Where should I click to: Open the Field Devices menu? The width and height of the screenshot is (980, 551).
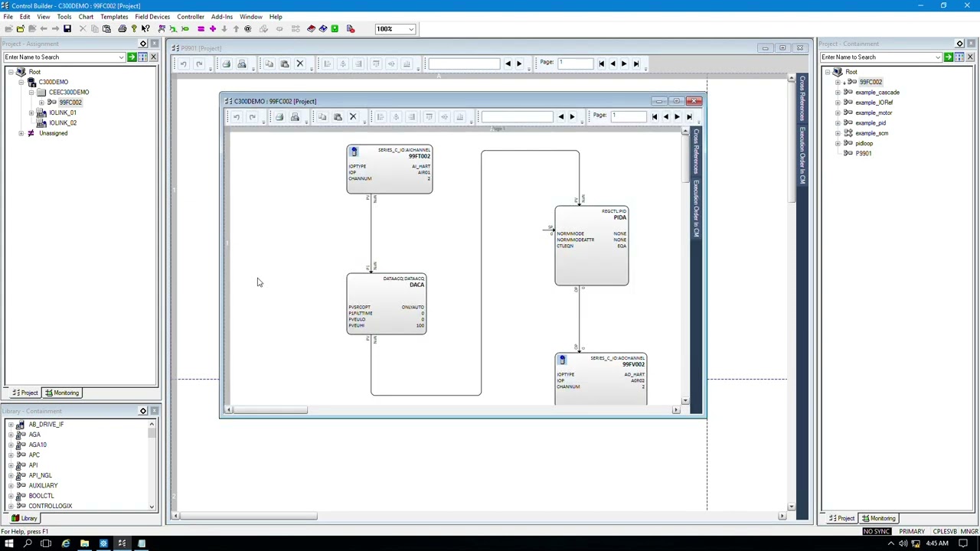coord(152,17)
